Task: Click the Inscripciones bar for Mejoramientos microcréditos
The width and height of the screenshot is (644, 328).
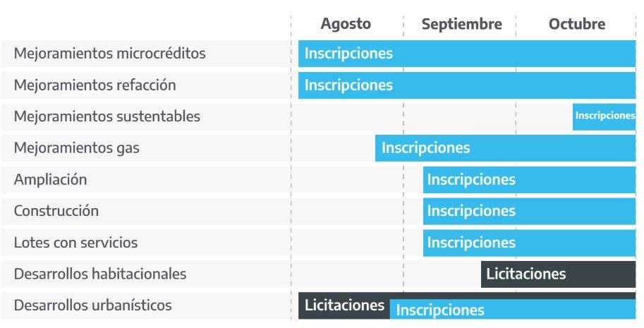Action: (x=467, y=54)
